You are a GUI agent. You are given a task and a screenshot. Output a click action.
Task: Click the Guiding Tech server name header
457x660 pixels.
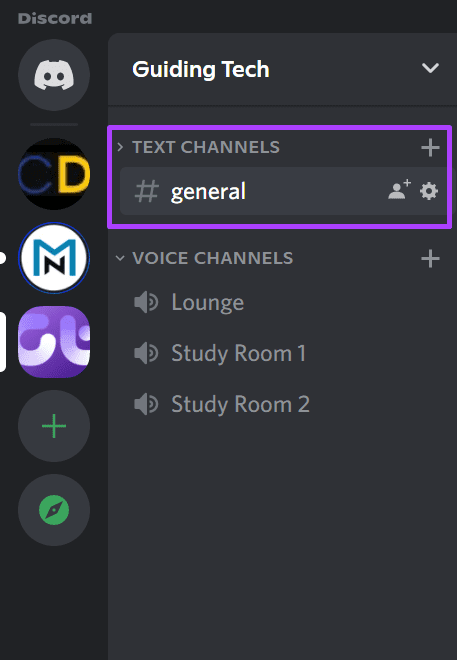[x=201, y=69]
